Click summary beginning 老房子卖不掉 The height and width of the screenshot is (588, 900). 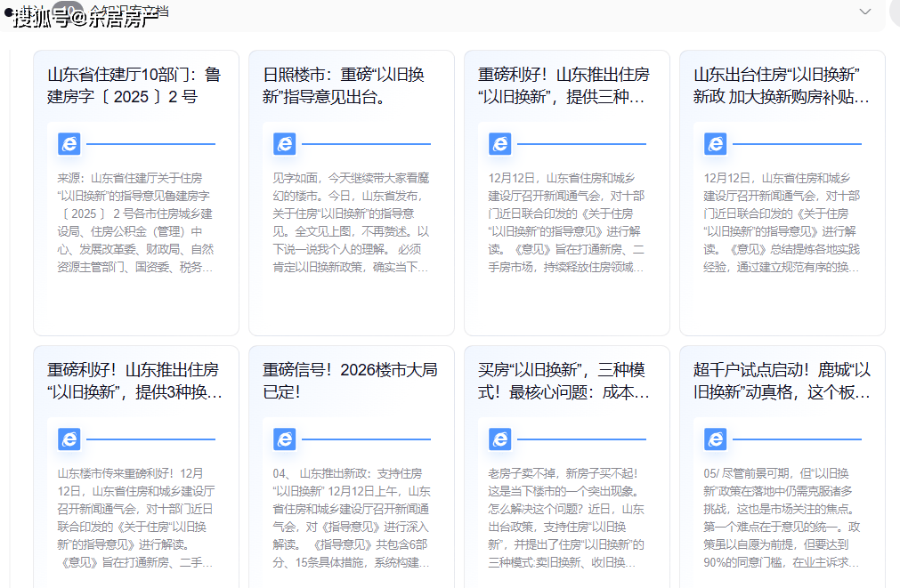[x=566, y=518]
